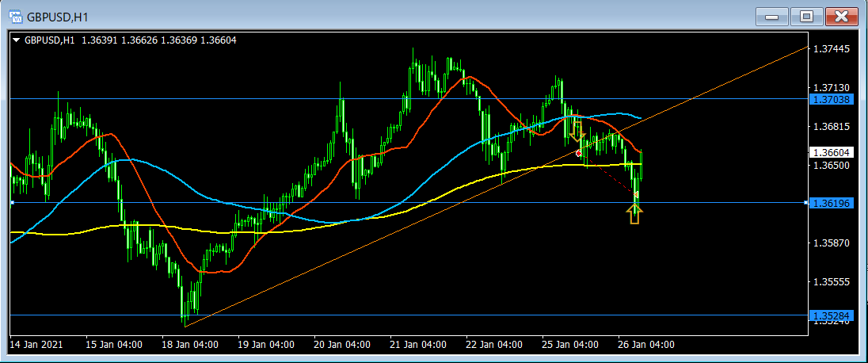This screenshot has width=868, height=363.
Task: Click the 1.36815 price scale value
Action: pyautogui.click(x=832, y=127)
